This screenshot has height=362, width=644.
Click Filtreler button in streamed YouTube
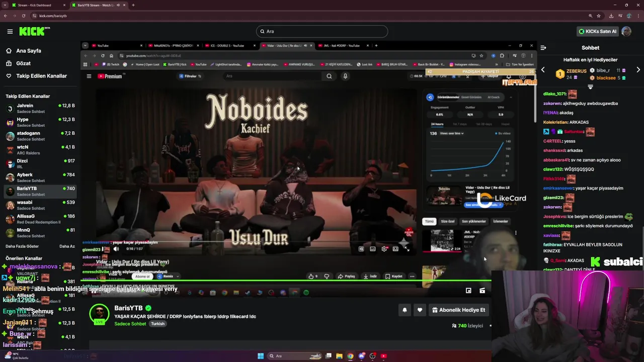(x=190, y=76)
